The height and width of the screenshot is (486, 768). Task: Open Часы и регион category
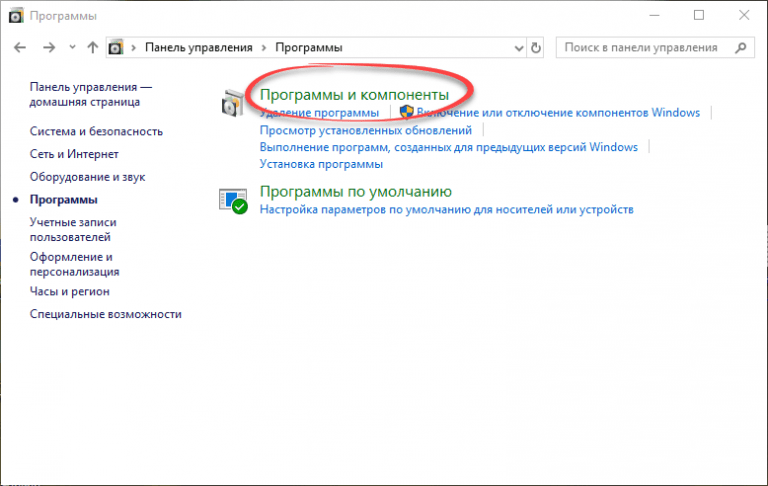tap(70, 292)
